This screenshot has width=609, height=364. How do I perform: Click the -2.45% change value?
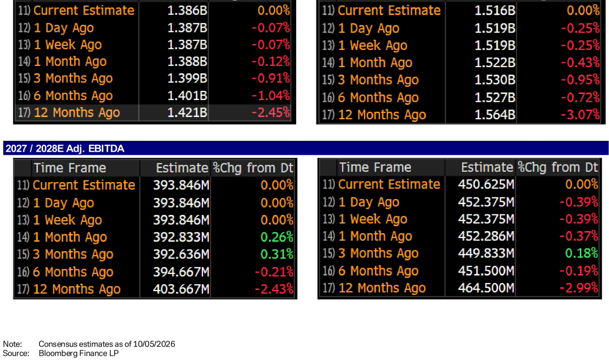coord(271,112)
